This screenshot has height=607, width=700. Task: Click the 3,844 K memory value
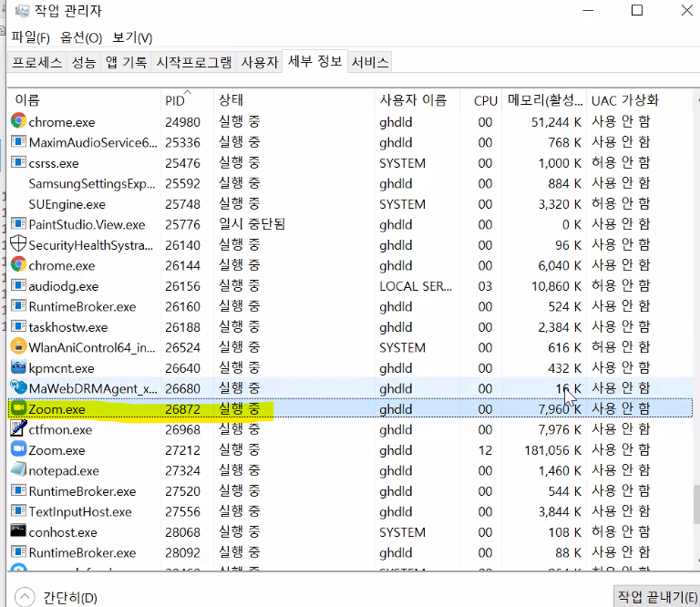pos(560,511)
